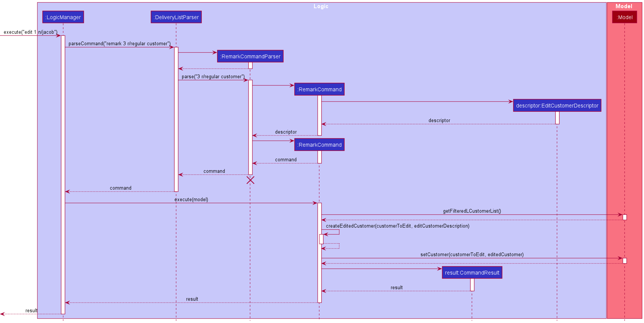Expand the Model layer boundary panel
Image resolution: width=644 pixels, height=323 pixels.
pos(625,4)
